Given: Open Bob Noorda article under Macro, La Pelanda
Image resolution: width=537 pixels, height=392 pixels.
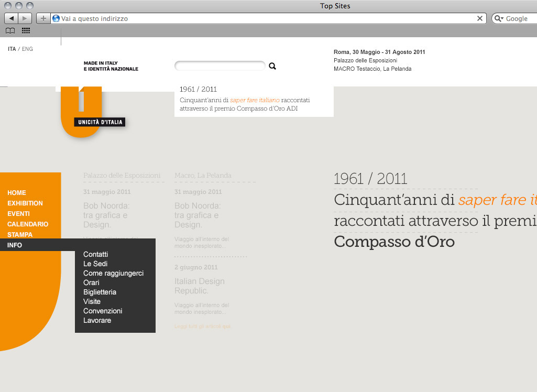Looking at the screenshot, I should [x=198, y=215].
